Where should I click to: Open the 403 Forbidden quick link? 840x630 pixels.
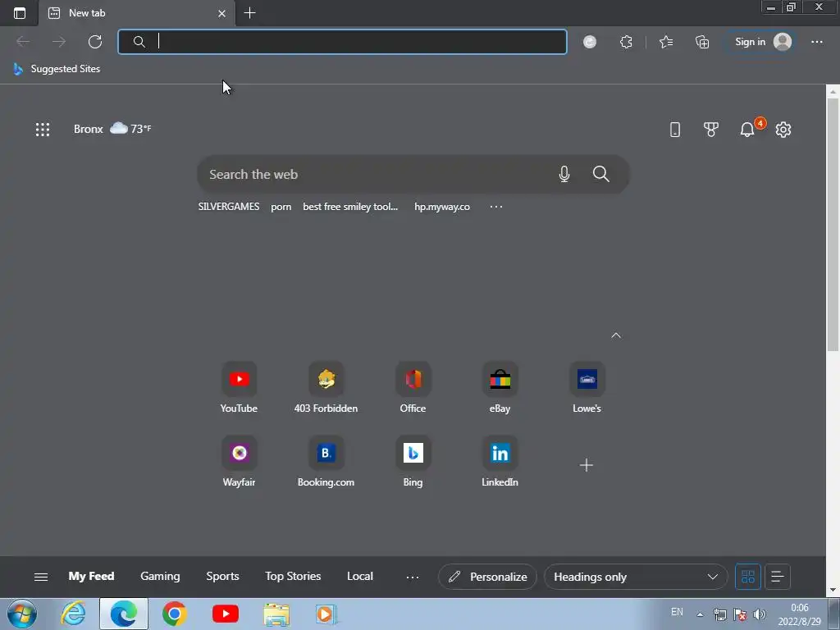pos(326,388)
